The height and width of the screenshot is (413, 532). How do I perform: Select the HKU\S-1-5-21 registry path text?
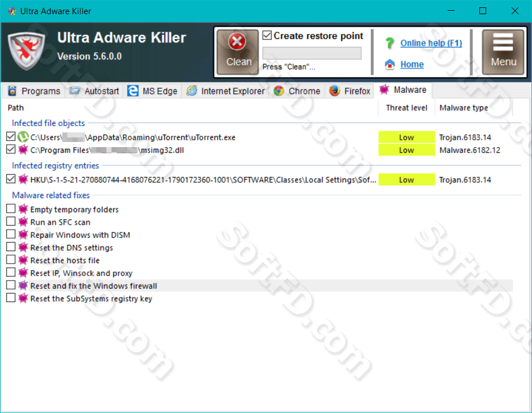[x=203, y=180]
